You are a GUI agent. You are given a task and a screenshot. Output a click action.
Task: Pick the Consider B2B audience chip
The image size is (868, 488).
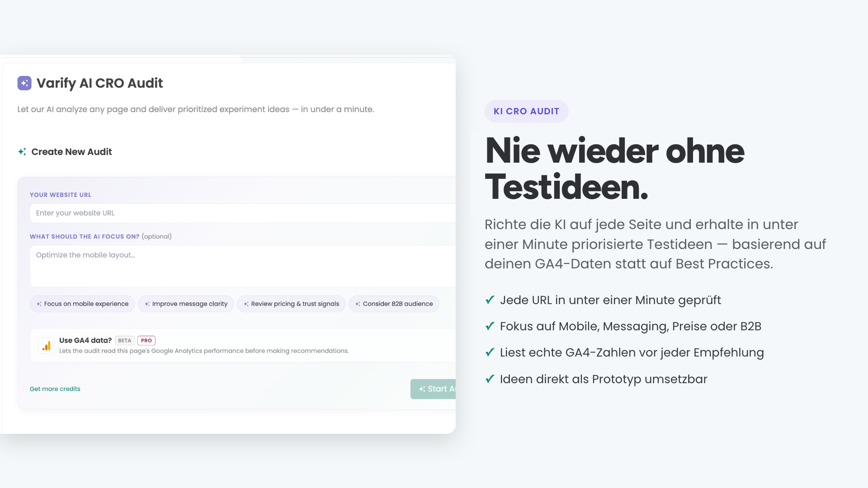tap(394, 304)
